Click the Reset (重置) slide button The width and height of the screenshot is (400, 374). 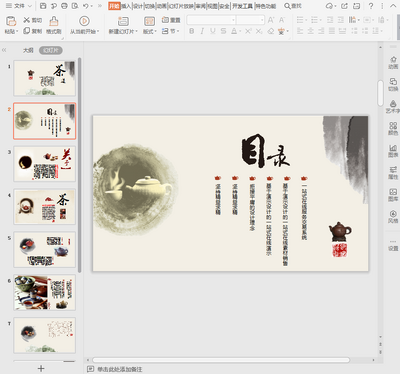click(171, 20)
